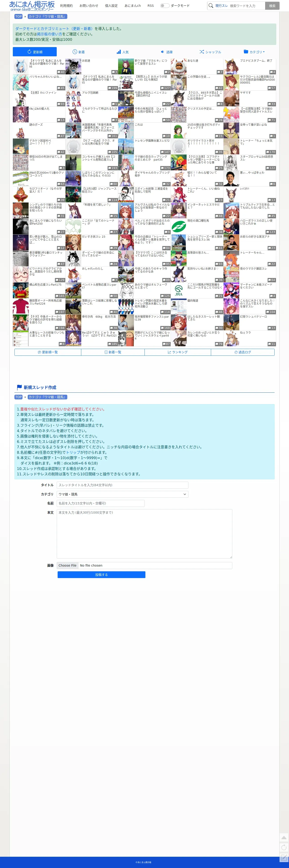
Task: Open the JRA logo thumbnail thread
Action: pos(178,290)
